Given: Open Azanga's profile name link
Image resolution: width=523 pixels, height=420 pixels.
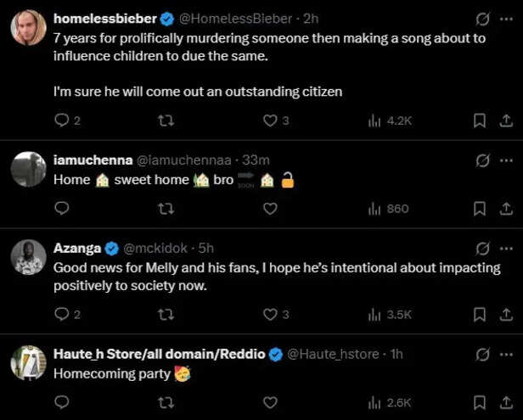Looking at the screenshot, I should click(x=76, y=249).
